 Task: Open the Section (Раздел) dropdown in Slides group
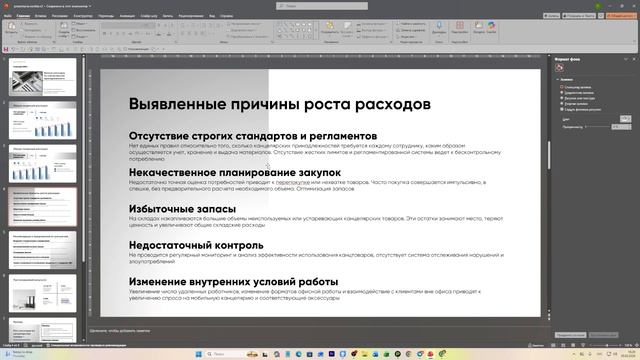pos(80,36)
